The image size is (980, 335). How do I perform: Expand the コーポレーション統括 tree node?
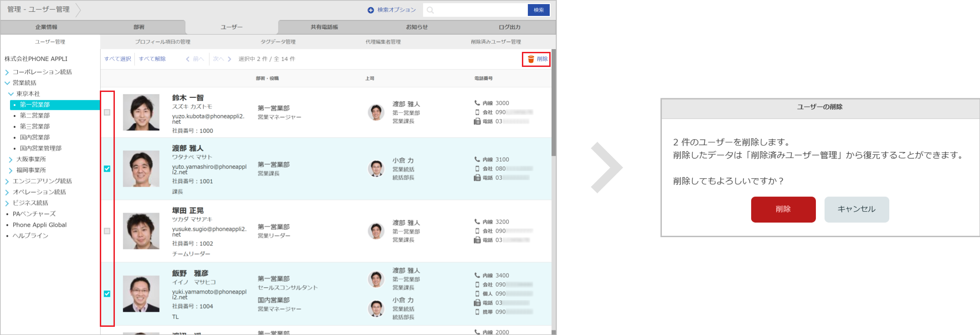point(7,72)
